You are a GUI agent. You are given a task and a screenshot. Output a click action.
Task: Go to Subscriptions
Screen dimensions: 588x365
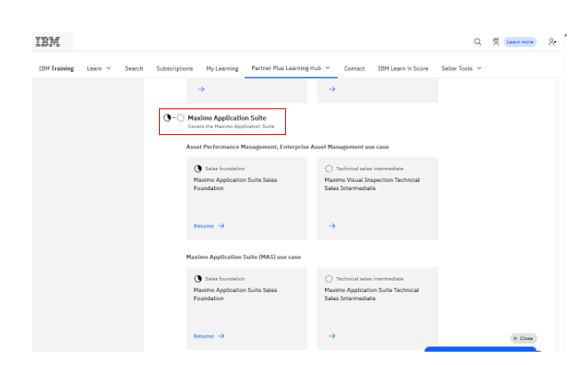[x=174, y=68]
